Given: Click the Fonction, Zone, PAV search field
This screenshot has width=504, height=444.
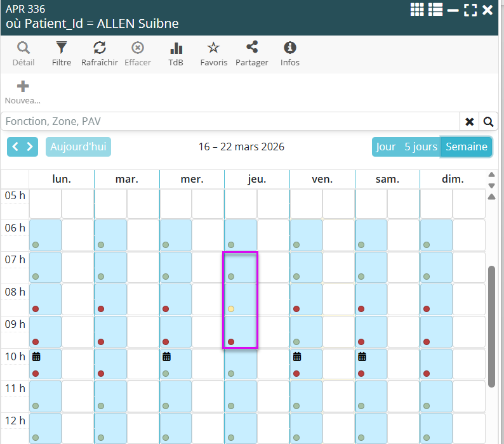Looking at the screenshot, I should tap(230, 122).
